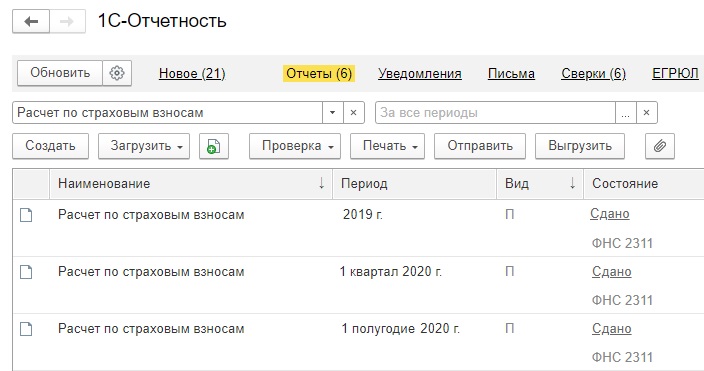Go back with the left arrow button
704x371 pixels.
31,21
